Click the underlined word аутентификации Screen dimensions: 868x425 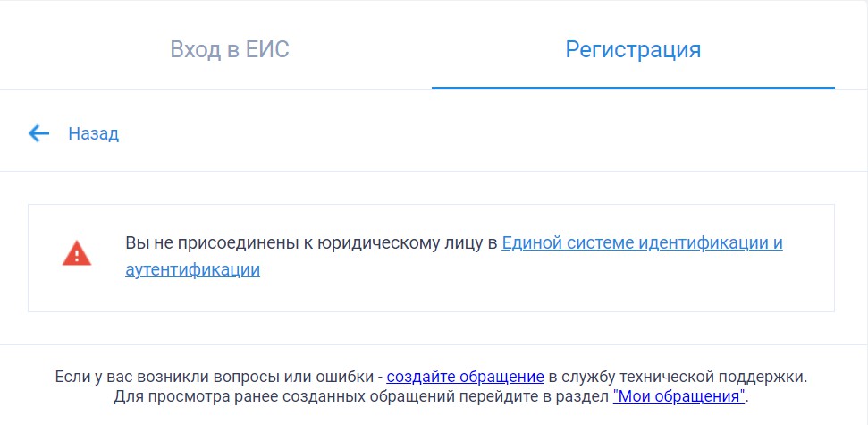click(x=193, y=270)
